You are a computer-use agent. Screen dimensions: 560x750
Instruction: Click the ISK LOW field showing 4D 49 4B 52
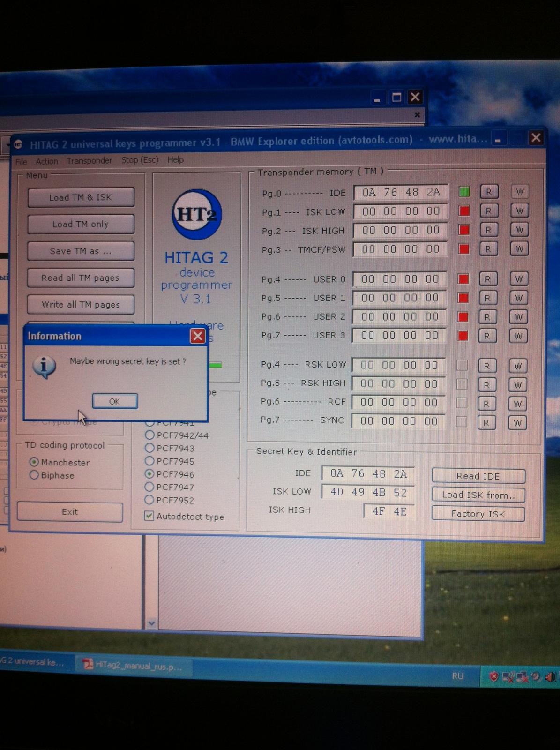click(368, 492)
